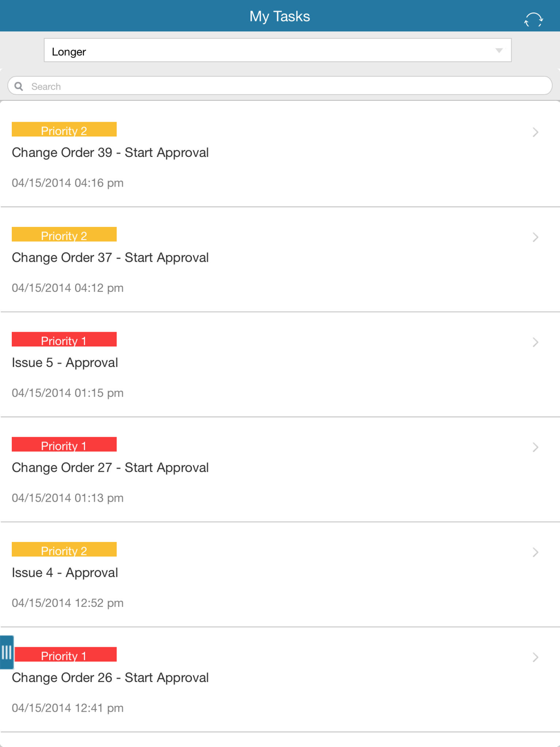Click the yellow Priority 2 badge on Issue 4

[x=64, y=550]
